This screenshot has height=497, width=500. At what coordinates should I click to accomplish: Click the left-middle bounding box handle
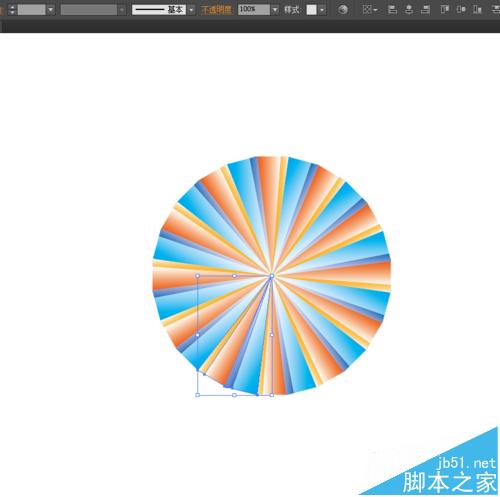click(198, 335)
